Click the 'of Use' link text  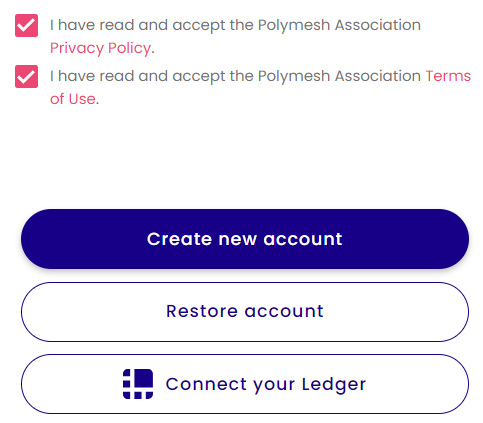73,99
